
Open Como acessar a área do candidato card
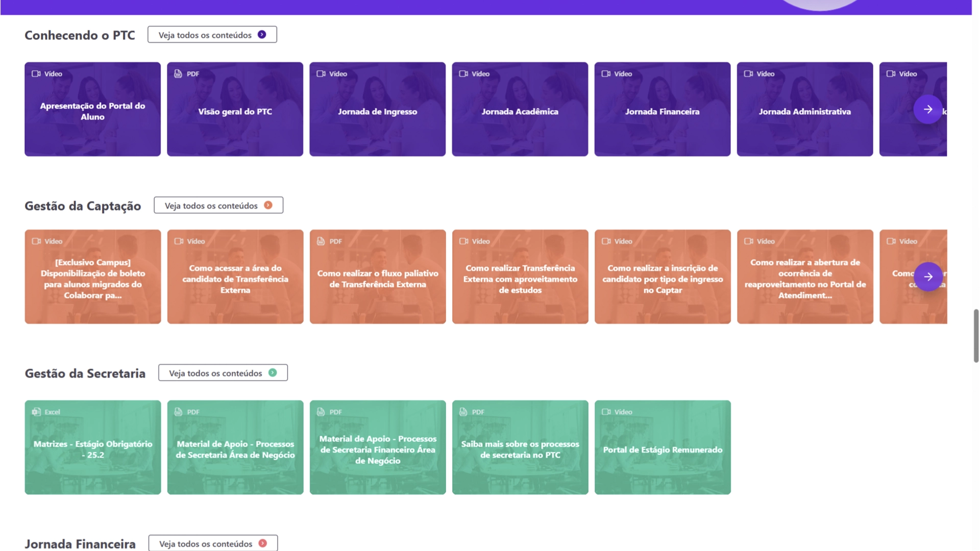click(x=235, y=277)
